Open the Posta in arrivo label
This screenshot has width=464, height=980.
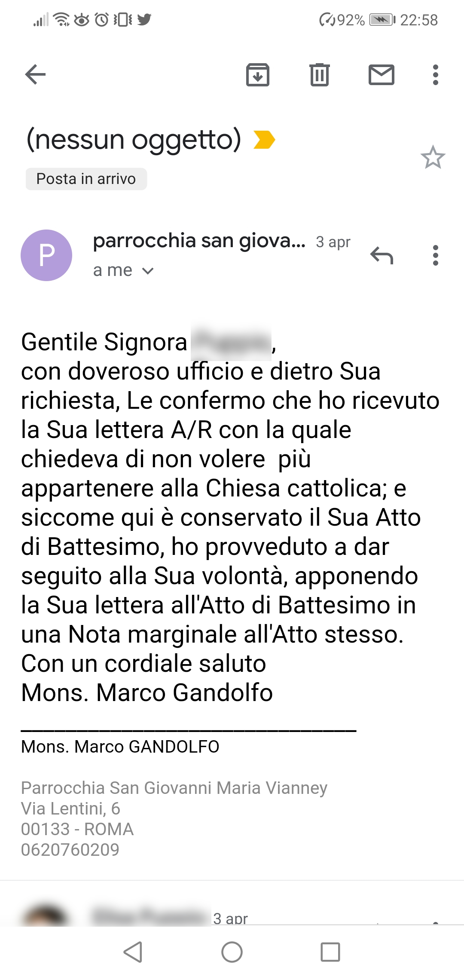tap(86, 179)
